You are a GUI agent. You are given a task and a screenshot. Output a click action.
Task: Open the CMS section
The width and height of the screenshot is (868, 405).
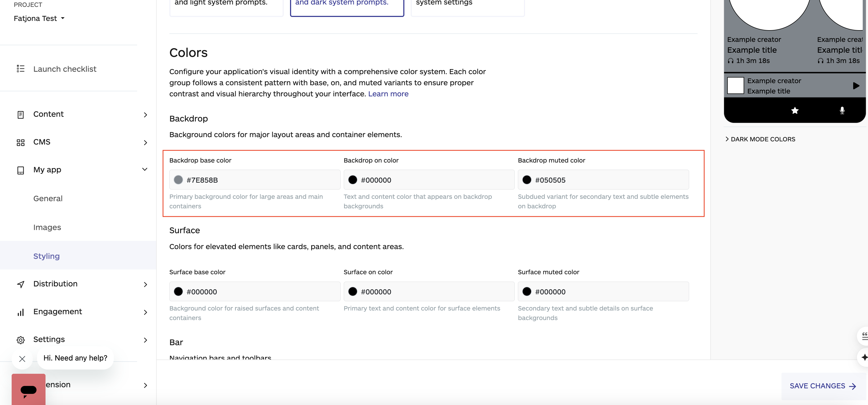pos(42,142)
